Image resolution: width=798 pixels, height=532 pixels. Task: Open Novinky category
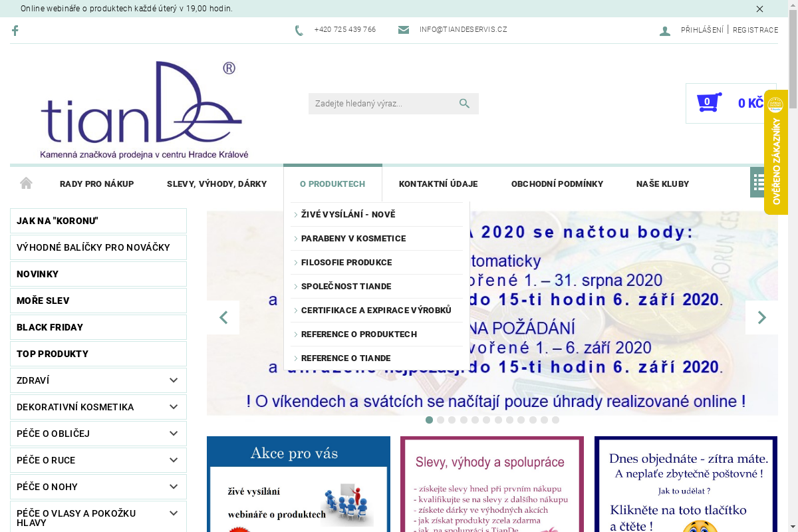(x=98, y=274)
